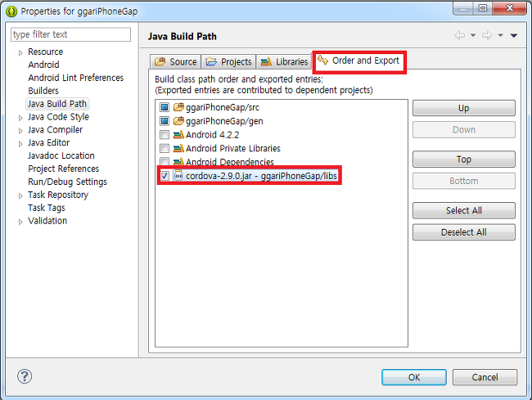Confirm with the OK button
The image size is (532, 400).
(414, 377)
